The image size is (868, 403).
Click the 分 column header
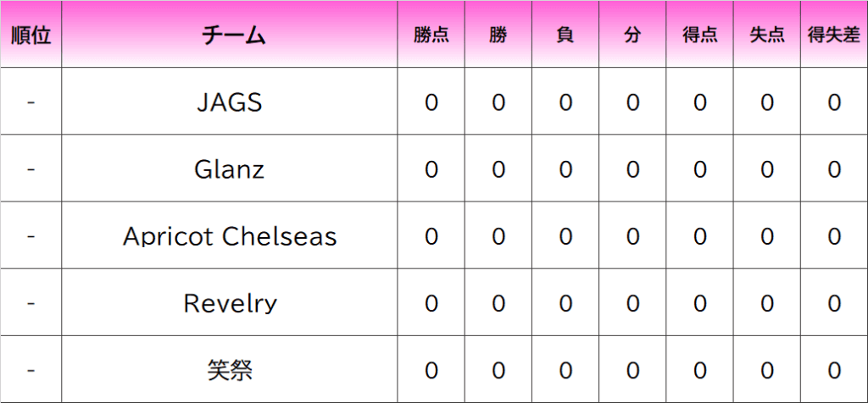click(632, 36)
